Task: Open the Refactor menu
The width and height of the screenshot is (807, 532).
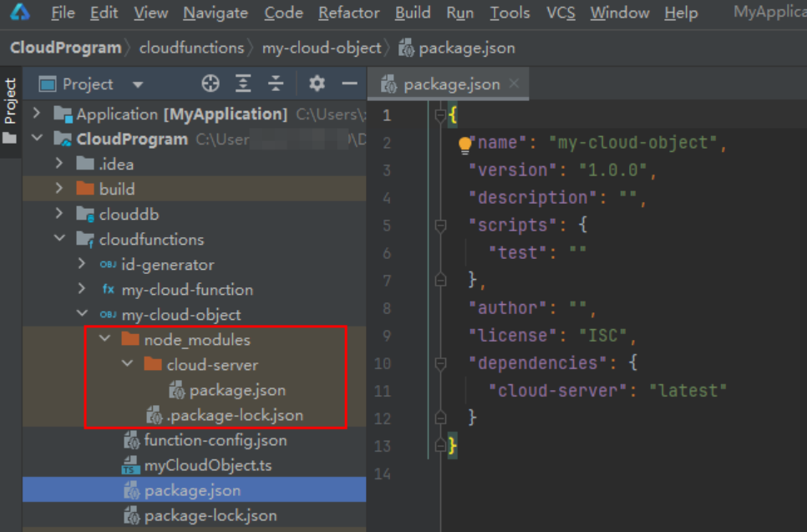Action: click(x=349, y=13)
